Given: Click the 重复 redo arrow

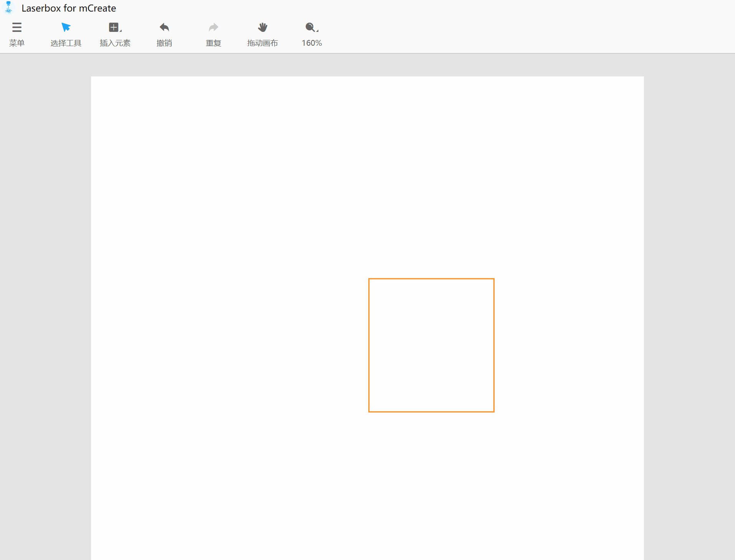Looking at the screenshot, I should [214, 34].
